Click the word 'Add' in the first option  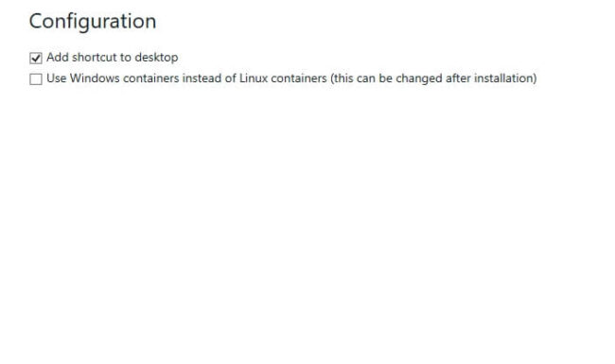(x=58, y=58)
